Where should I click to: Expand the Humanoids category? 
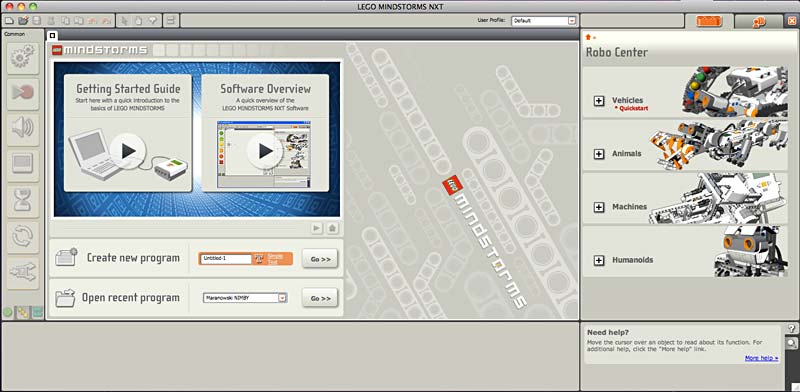point(599,260)
